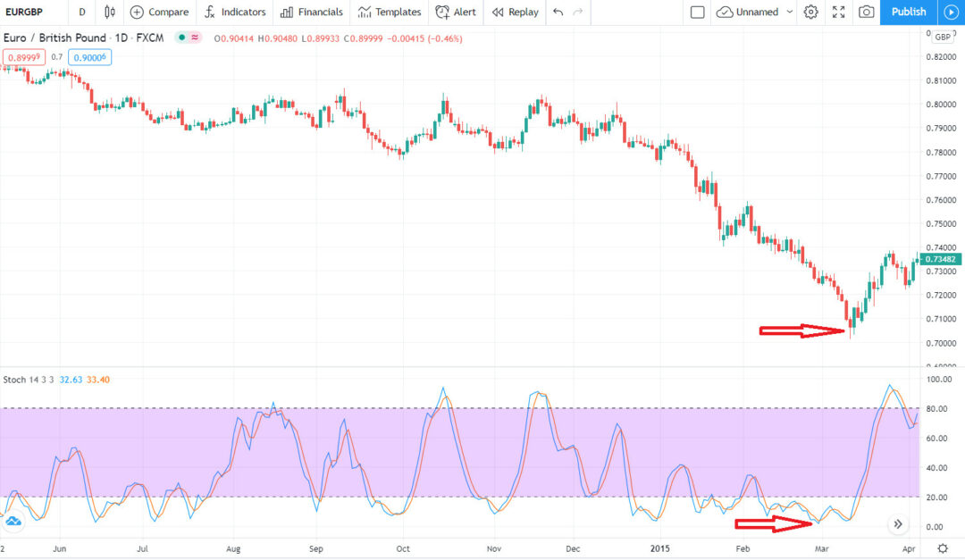The height and width of the screenshot is (560, 965).
Task: Open the Compare menu
Action: pyautogui.click(x=159, y=12)
